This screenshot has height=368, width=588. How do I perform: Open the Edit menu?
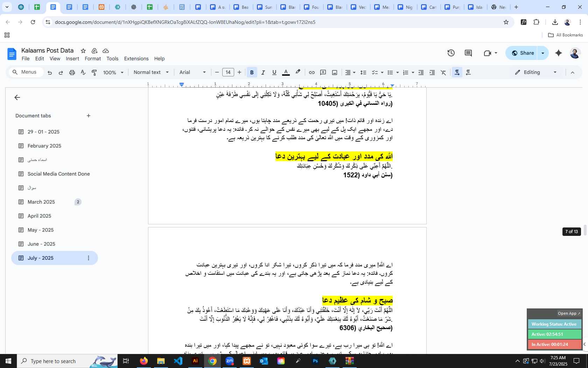click(40, 59)
